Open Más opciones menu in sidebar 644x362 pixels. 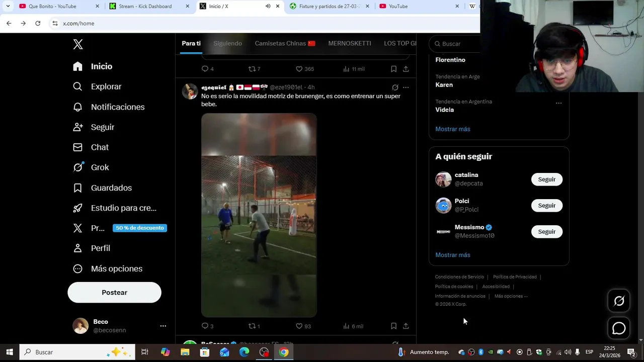108,268
